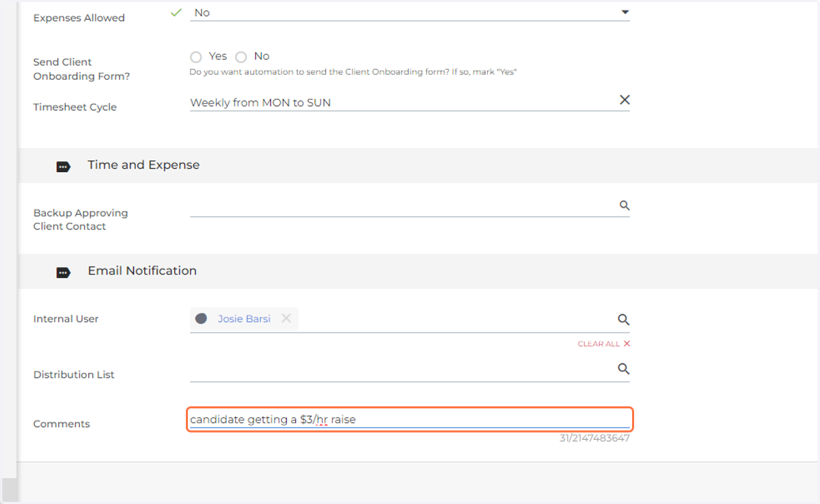Click the Expenses Allowed No value
Screen dimensions: 820x504
click(x=202, y=12)
